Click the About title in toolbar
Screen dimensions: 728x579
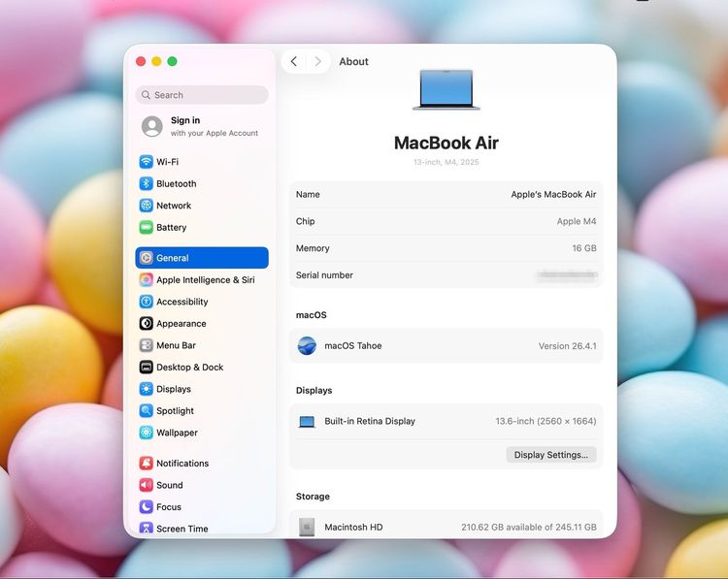353,61
